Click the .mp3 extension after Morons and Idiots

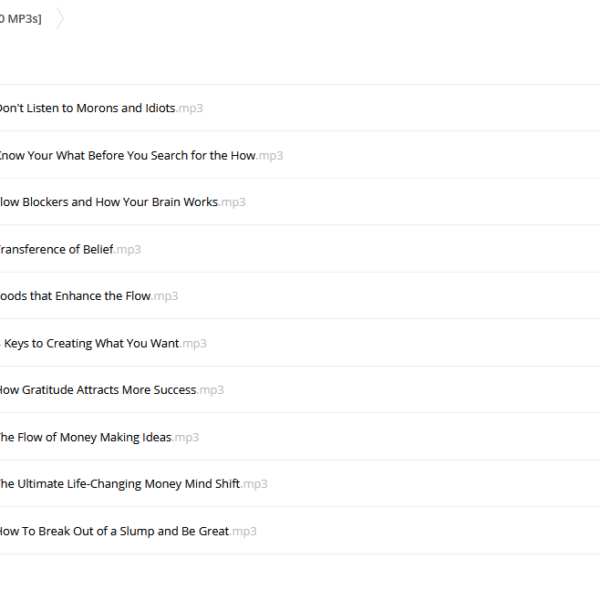click(189, 109)
